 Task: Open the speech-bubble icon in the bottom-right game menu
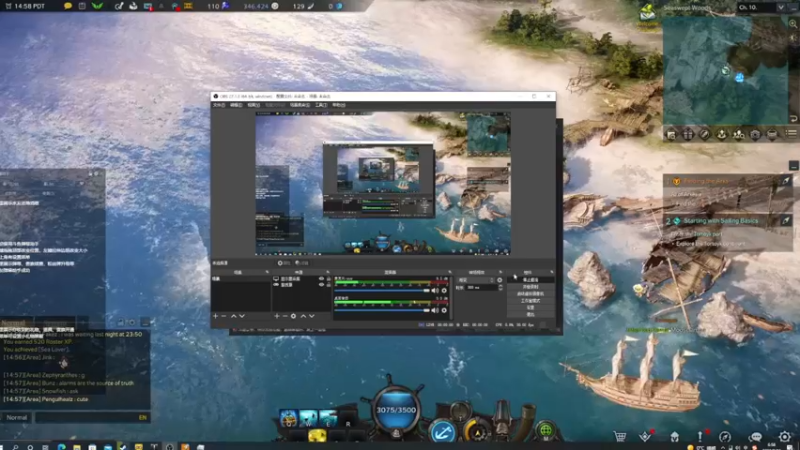756,437
